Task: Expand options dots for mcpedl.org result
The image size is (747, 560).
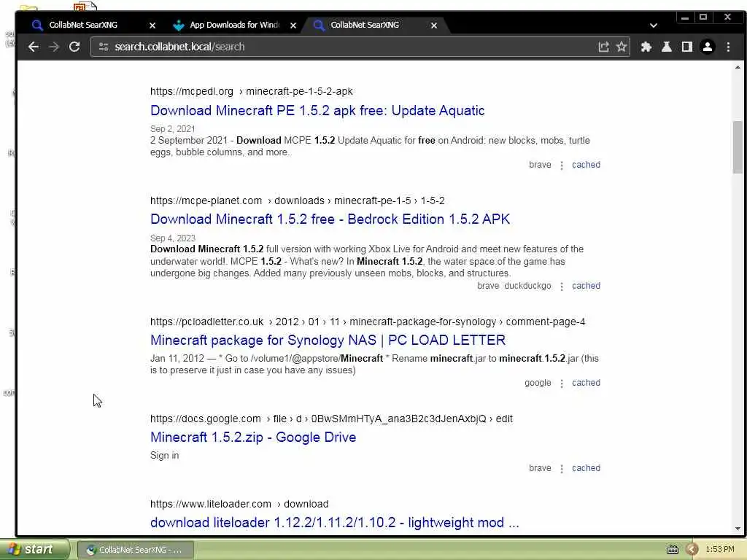Action: click(562, 166)
